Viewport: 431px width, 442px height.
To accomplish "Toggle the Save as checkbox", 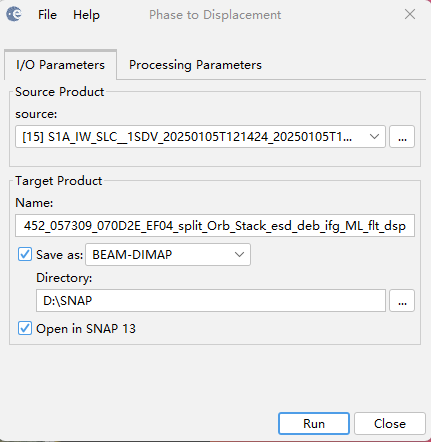I will (25, 254).
